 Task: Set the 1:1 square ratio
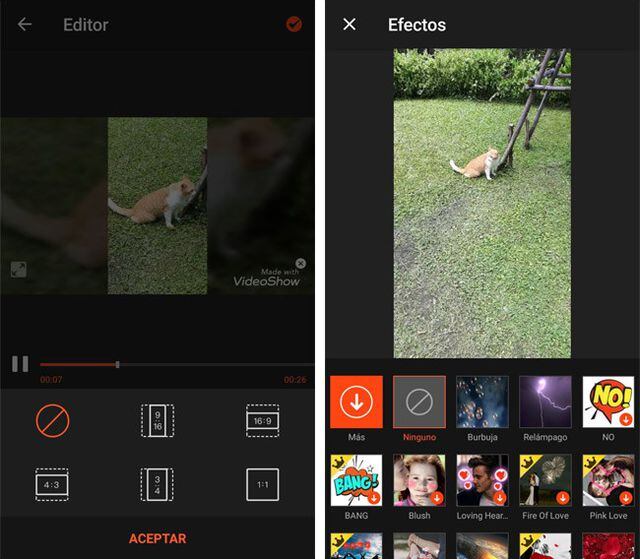[262, 485]
